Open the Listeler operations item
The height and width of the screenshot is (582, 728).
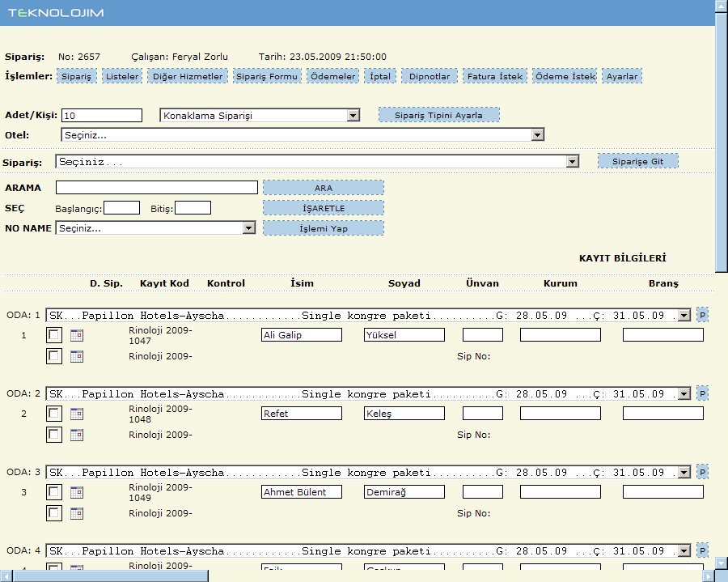[x=122, y=76]
